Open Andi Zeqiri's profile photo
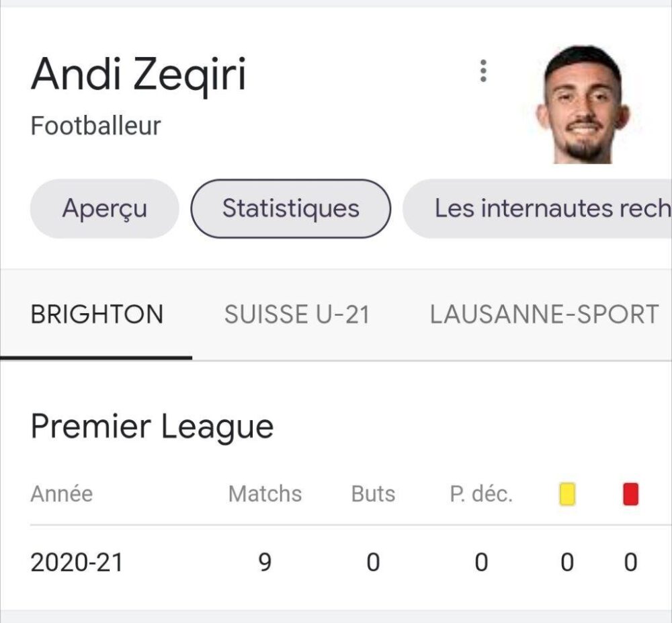 click(583, 104)
